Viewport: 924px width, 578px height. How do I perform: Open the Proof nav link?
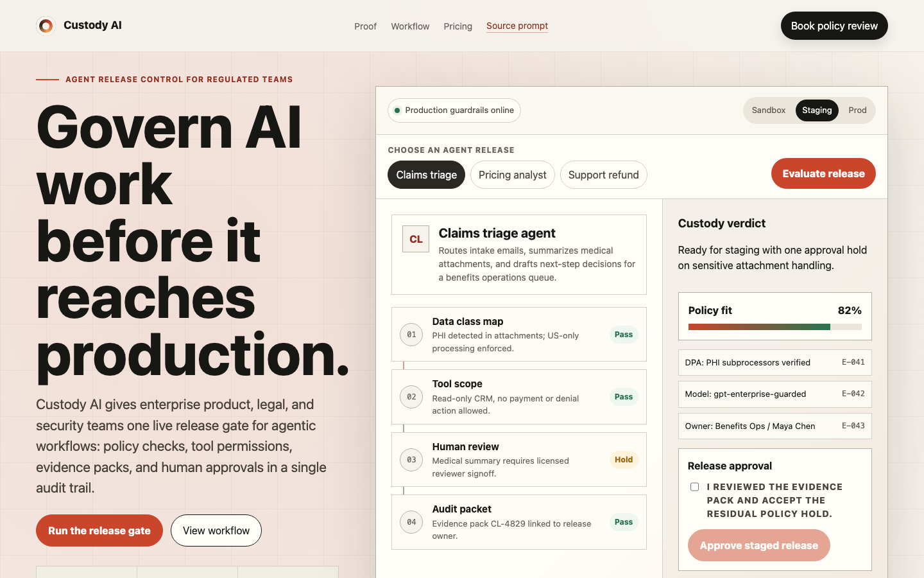pos(365,26)
